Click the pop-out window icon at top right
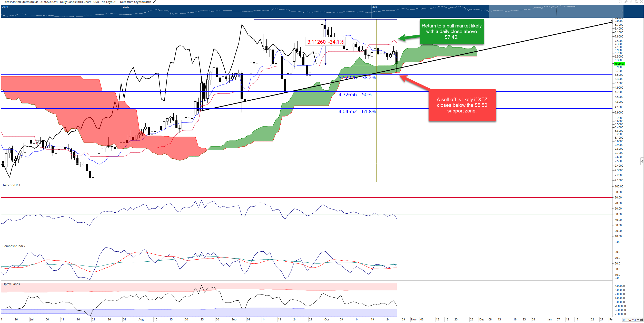 coord(636,1)
